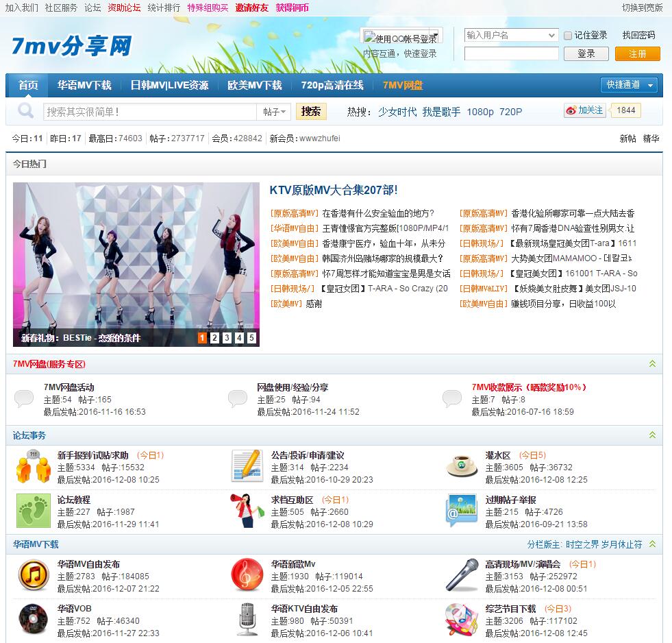Screen dimensions: 672x643
Task: Expand the 快捷通道 dropdown
Action: pyautogui.click(x=629, y=85)
